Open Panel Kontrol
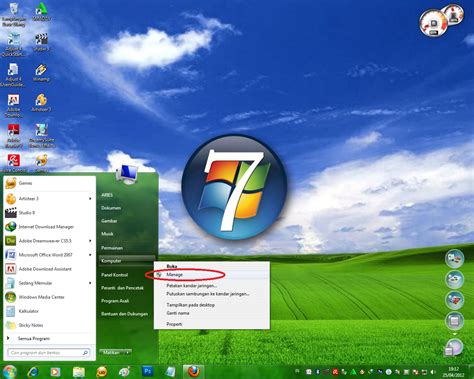This screenshot has width=474, height=379. pyautogui.click(x=114, y=275)
